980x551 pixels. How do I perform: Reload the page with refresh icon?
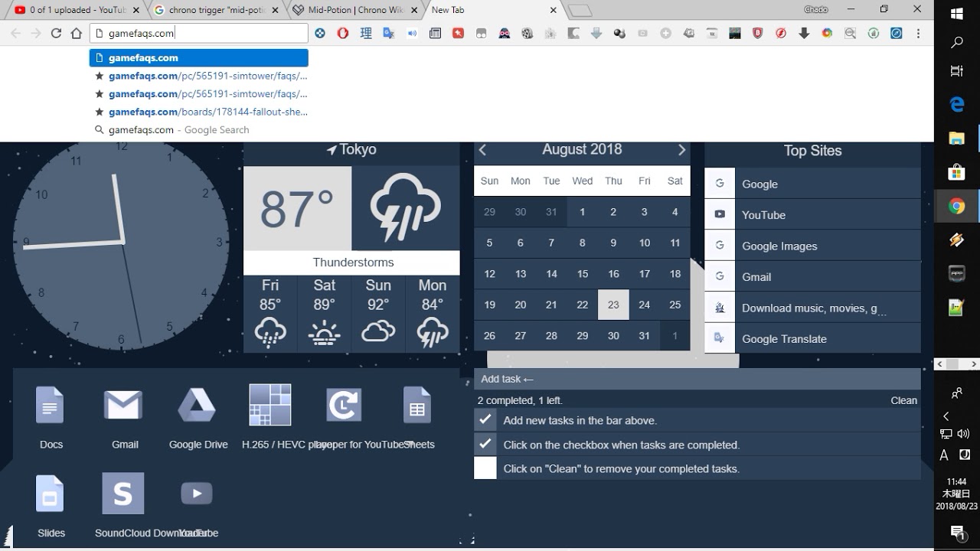click(56, 33)
